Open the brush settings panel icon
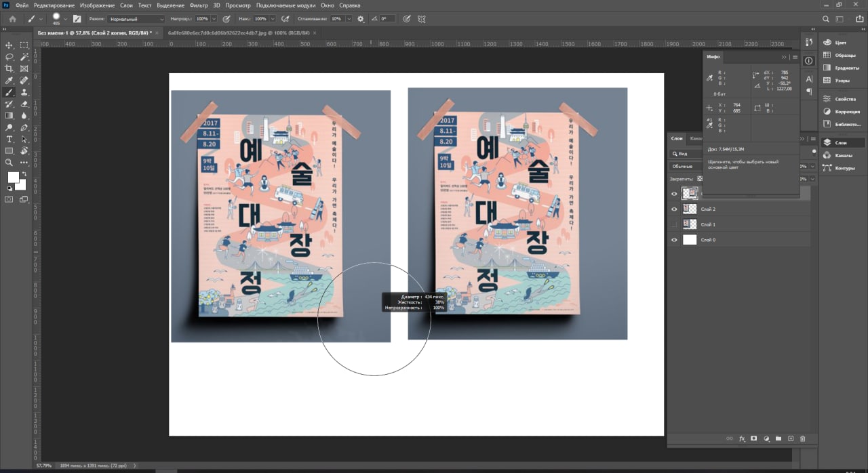Image resolution: width=868 pixels, height=473 pixels. coord(77,19)
